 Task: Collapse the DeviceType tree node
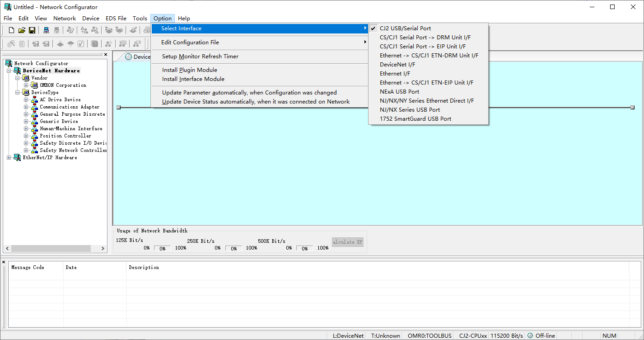[x=18, y=92]
